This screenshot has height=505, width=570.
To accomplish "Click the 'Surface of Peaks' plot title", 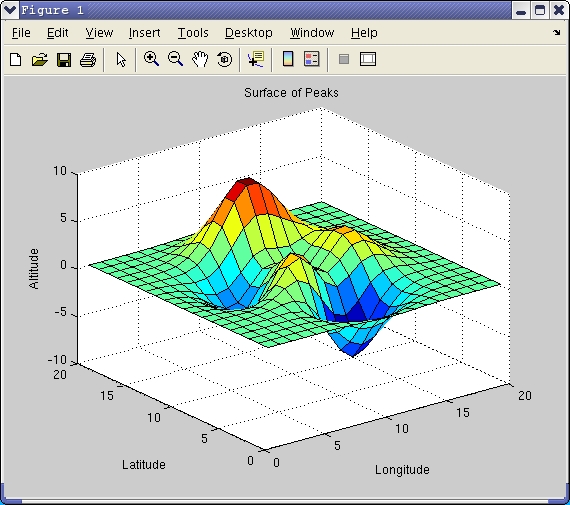I will pyautogui.click(x=291, y=93).
